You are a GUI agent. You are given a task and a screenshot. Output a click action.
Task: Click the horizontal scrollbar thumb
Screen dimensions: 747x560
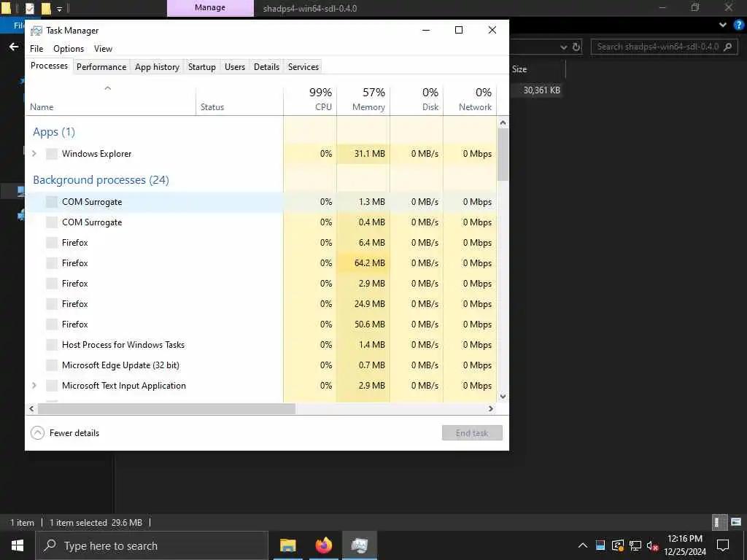167,408
